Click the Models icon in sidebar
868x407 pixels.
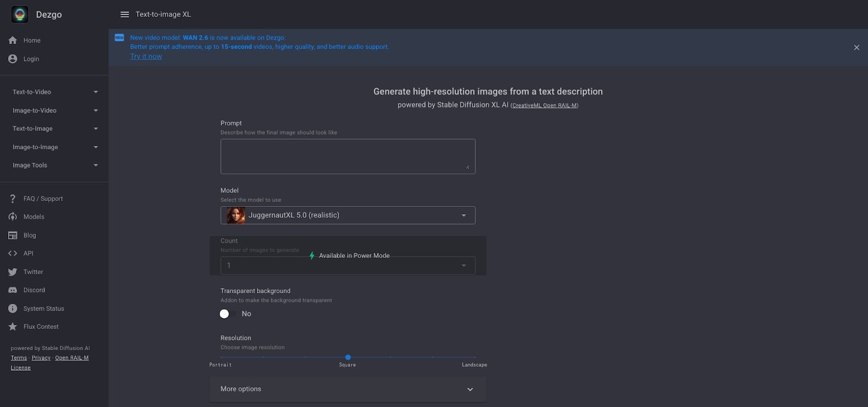(12, 217)
